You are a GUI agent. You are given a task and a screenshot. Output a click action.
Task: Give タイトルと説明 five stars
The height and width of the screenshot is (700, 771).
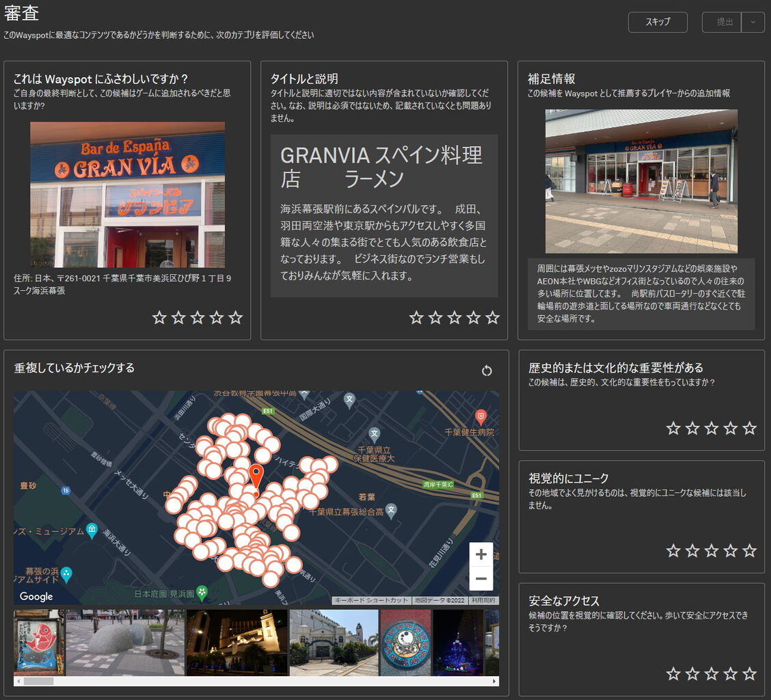[x=493, y=317]
